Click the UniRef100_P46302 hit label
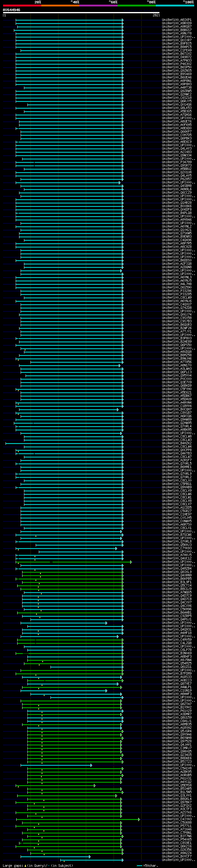This screenshot has height=868, width=197. pos(177,64)
